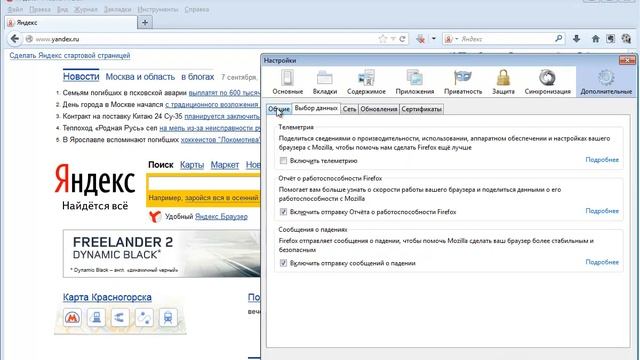Click Подробнее in the Сообщения о падениях section

coord(602,262)
